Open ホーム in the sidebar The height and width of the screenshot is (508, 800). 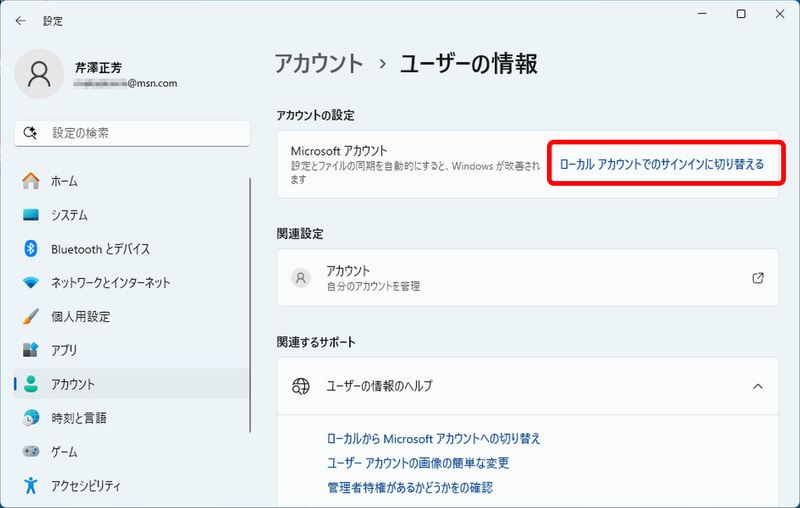[x=131, y=181]
